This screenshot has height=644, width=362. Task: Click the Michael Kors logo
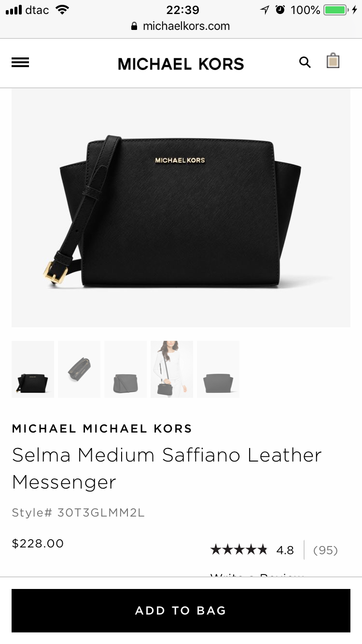(x=181, y=64)
